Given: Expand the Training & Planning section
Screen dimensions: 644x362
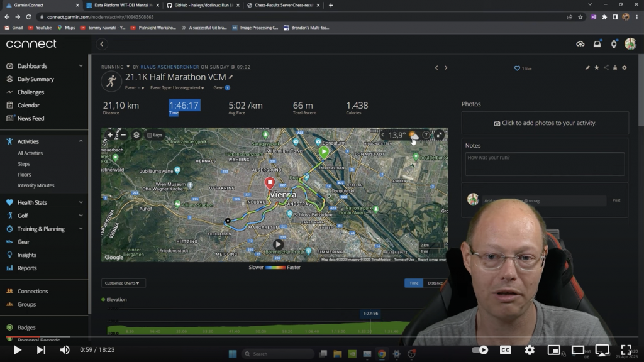Looking at the screenshot, I should [80, 229].
